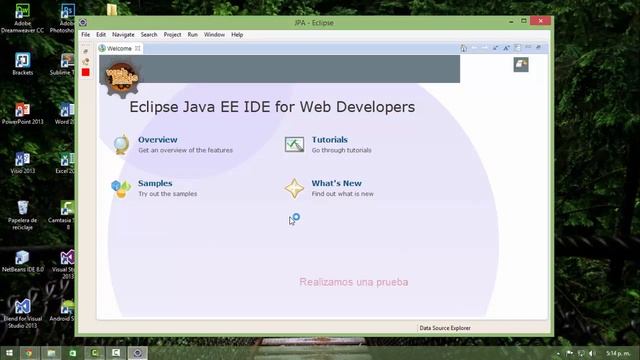Screen dimensions: 640x360
Task: Click the Overview link
Action: point(158,140)
